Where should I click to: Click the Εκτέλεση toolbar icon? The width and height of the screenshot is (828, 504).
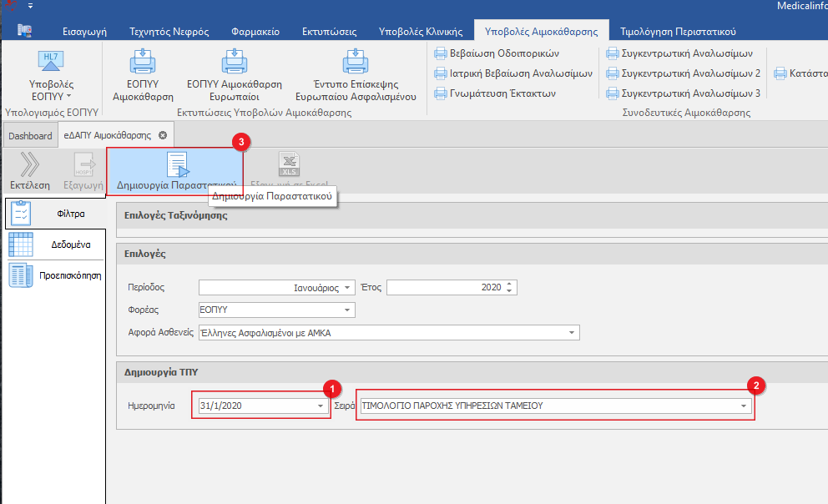point(30,164)
